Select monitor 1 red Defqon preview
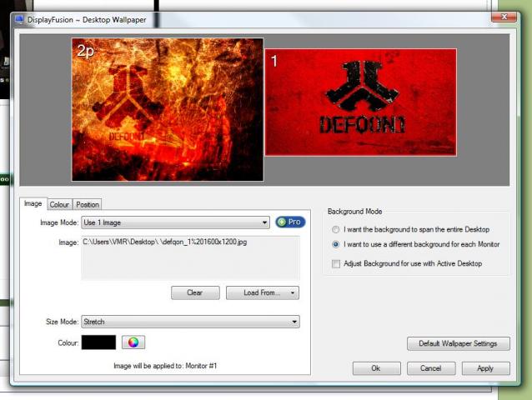Viewport: 532px width, 400px height. point(360,102)
